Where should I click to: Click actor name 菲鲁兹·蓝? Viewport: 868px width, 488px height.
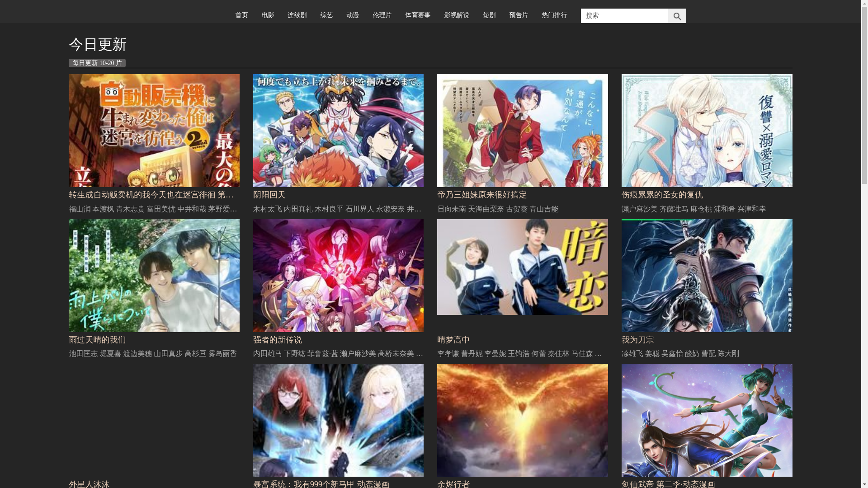pos(323,354)
